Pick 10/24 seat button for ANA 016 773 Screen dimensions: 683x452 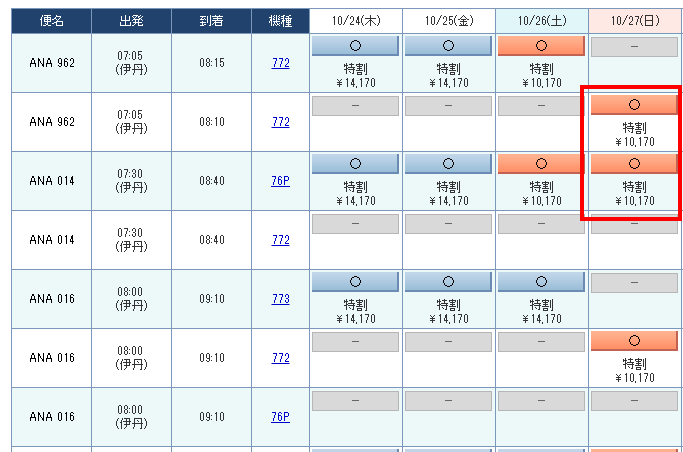pyautogui.click(x=355, y=282)
